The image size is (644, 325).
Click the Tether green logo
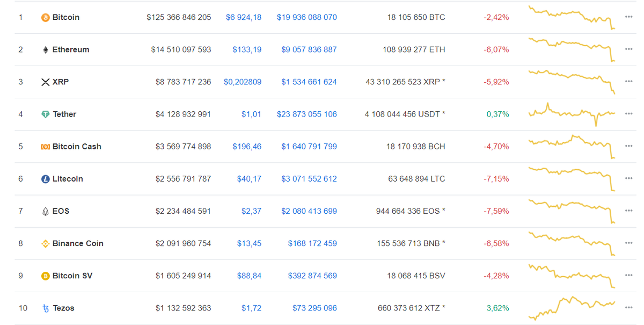[x=45, y=114]
